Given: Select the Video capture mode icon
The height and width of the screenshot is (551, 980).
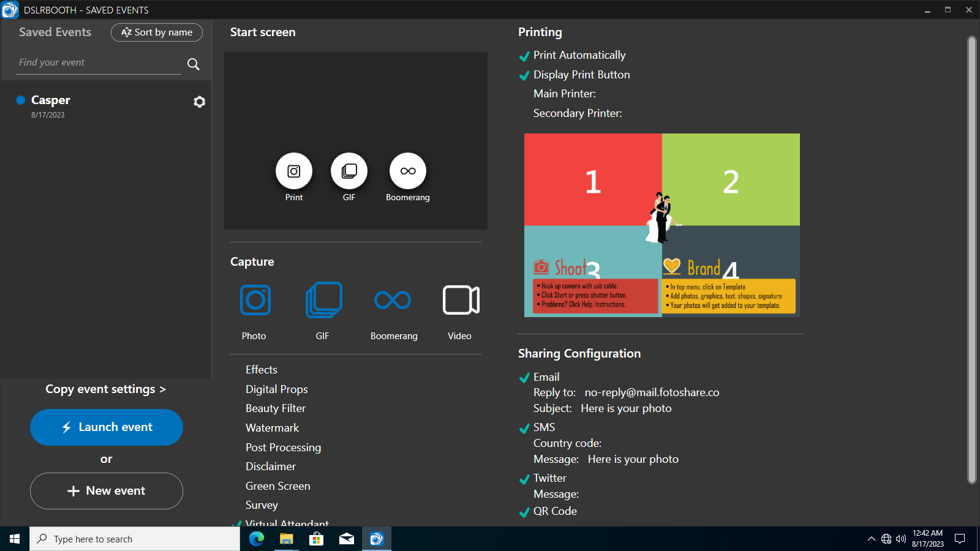Looking at the screenshot, I should point(461,300).
